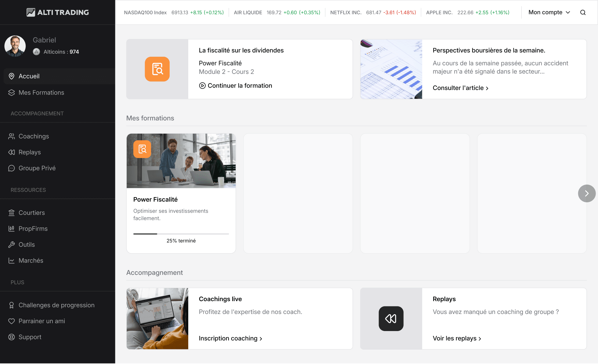598x364 pixels.
Task: Open Mes Formations menu item
Action: (59, 93)
